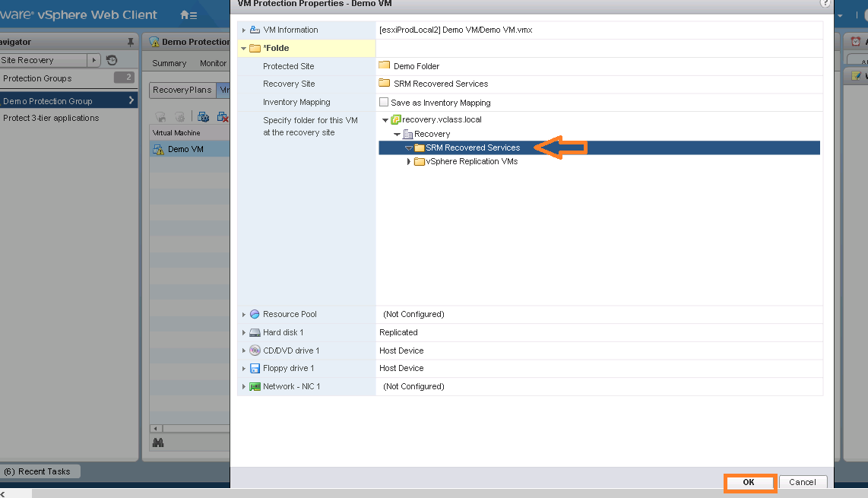This screenshot has width=868, height=498.
Task: Open the Summary tab
Action: (x=169, y=63)
